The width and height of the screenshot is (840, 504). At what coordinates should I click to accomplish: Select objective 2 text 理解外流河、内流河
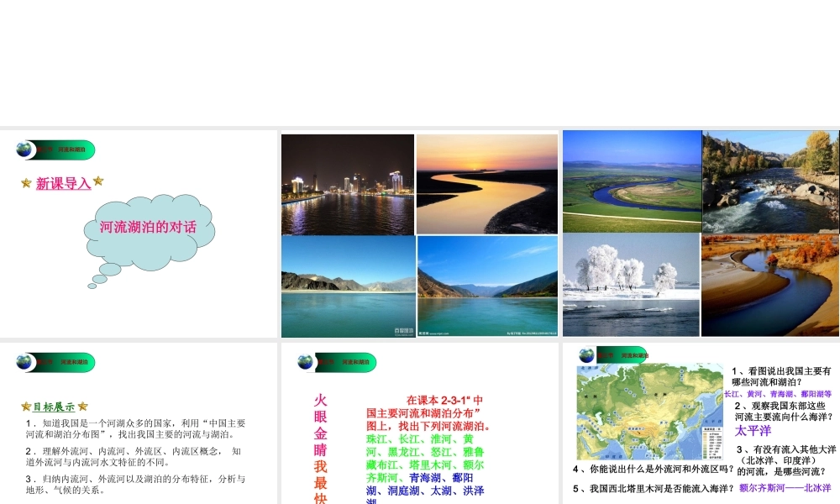[134, 456]
